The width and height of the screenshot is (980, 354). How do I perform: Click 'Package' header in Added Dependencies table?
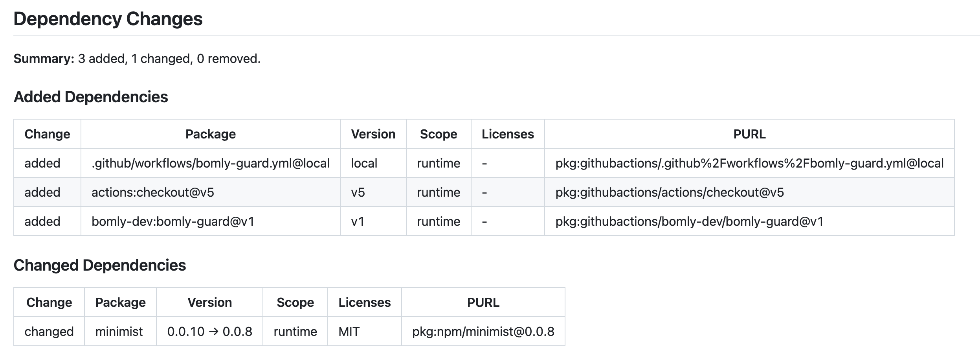[x=211, y=134]
